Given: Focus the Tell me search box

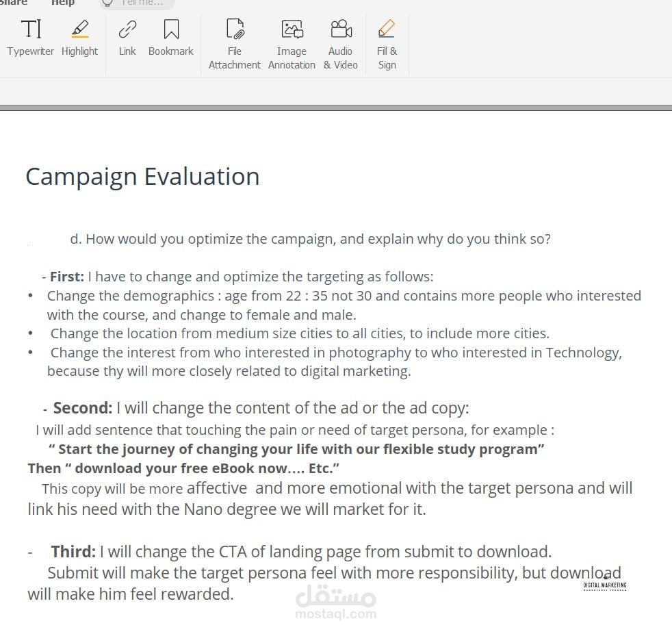Looking at the screenshot, I should click(x=137, y=3).
